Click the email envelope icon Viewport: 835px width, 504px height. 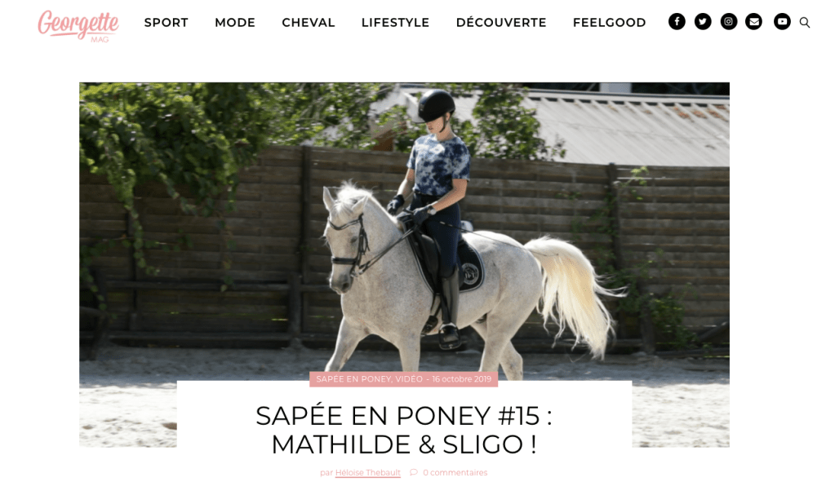[753, 22]
